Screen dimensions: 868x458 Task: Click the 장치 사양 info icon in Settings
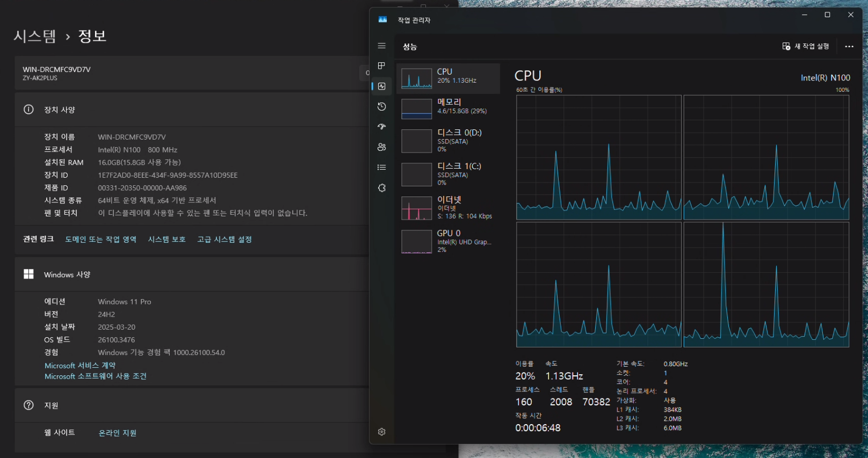pyautogui.click(x=28, y=110)
